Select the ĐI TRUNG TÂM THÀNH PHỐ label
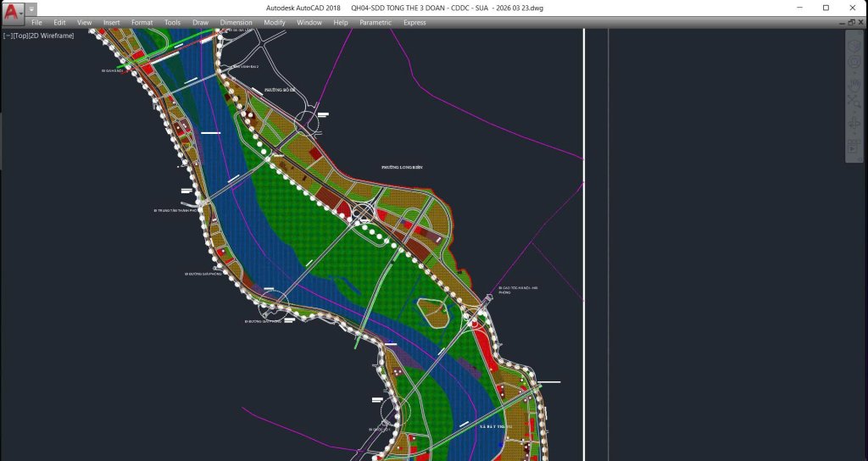Image resolution: width=868 pixels, height=461 pixels. 175,210
